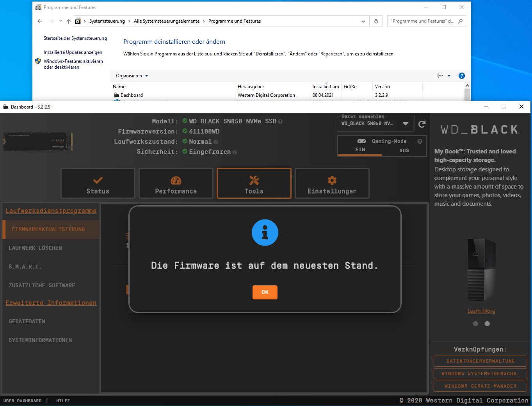Open help icon beside Laufwerkszustand Normal
Image resolution: width=532 pixels, height=406 pixels.
click(216, 142)
